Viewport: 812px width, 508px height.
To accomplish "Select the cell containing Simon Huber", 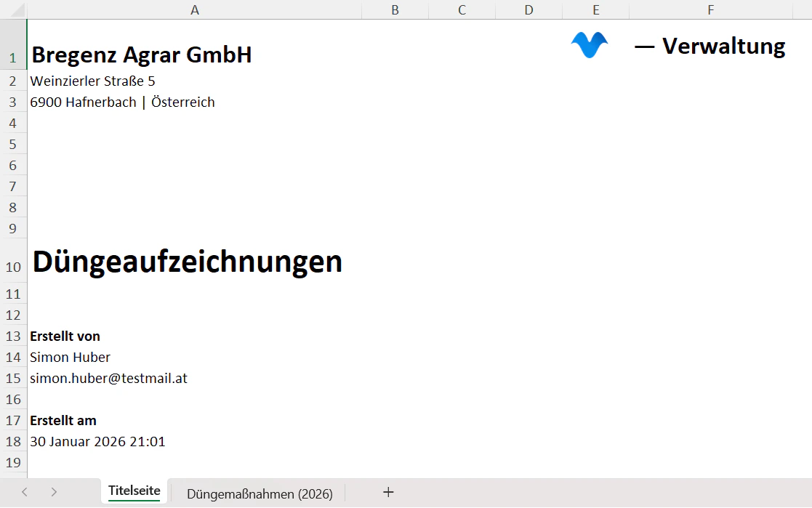I will 70,357.
